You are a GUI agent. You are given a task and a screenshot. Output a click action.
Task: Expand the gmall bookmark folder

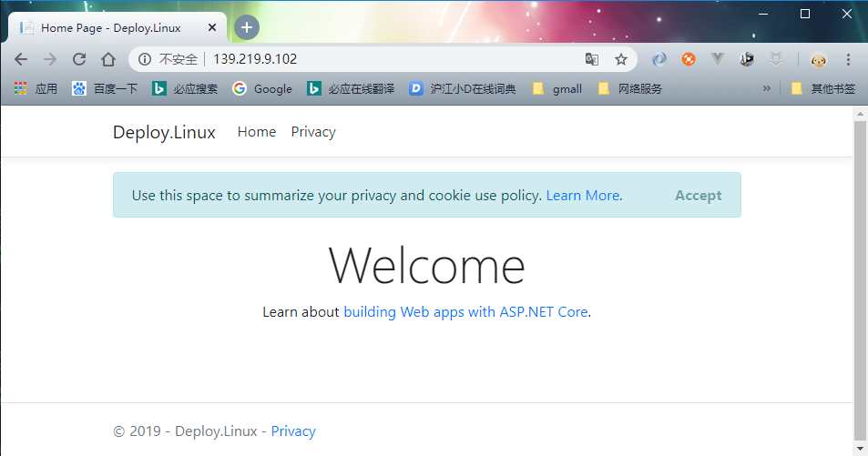tap(557, 88)
